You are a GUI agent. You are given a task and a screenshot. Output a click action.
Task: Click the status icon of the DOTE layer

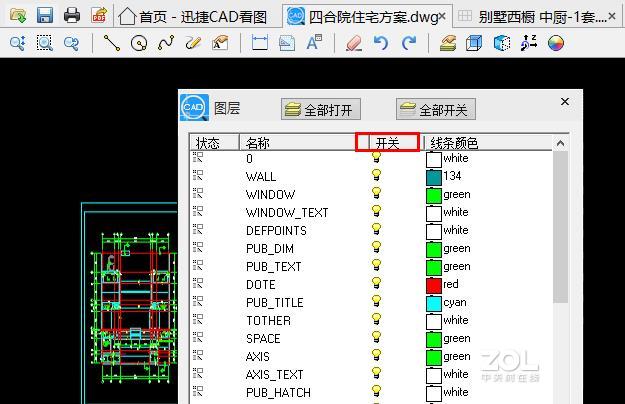pyautogui.click(x=198, y=283)
